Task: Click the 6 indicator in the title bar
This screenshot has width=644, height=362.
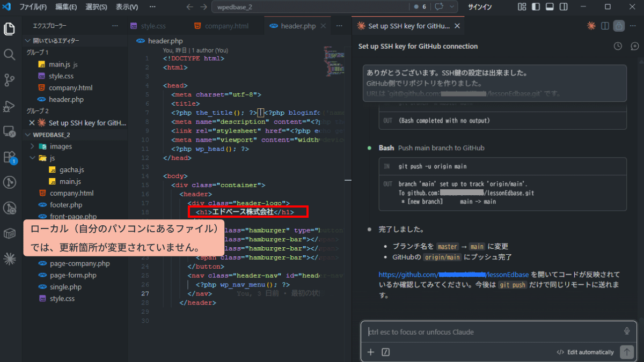Action: pos(420,7)
